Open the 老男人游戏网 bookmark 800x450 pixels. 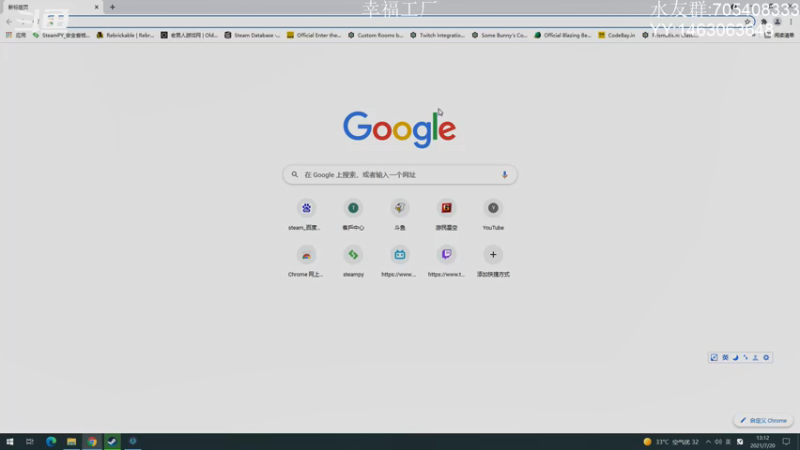click(189, 35)
